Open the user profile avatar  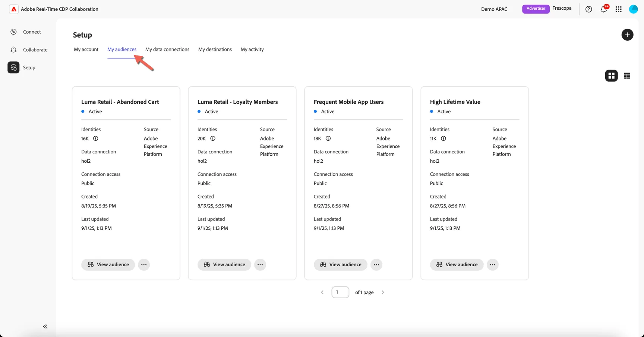(x=634, y=9)
